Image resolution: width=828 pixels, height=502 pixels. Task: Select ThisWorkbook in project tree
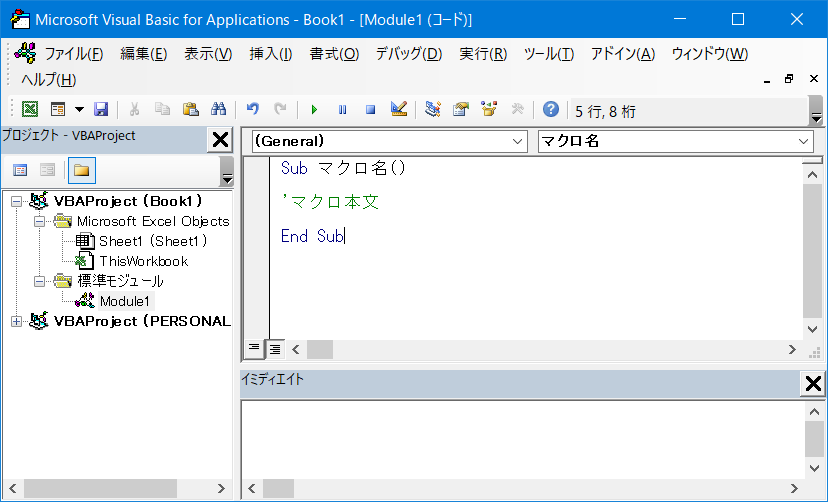tap(144, 261)
